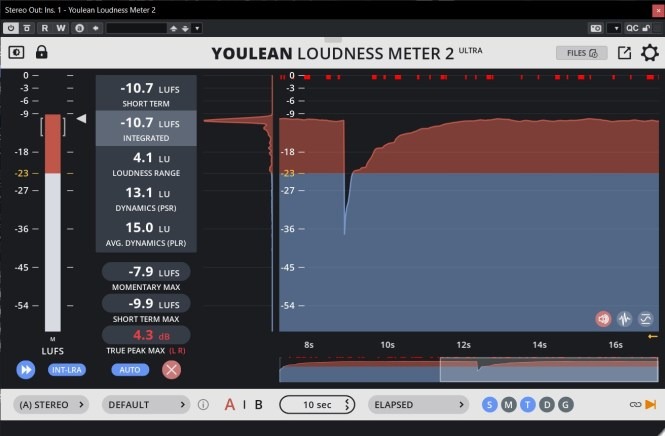
Task: Click the vertical loudness bar meter
Action: click(x=53, y=223)
